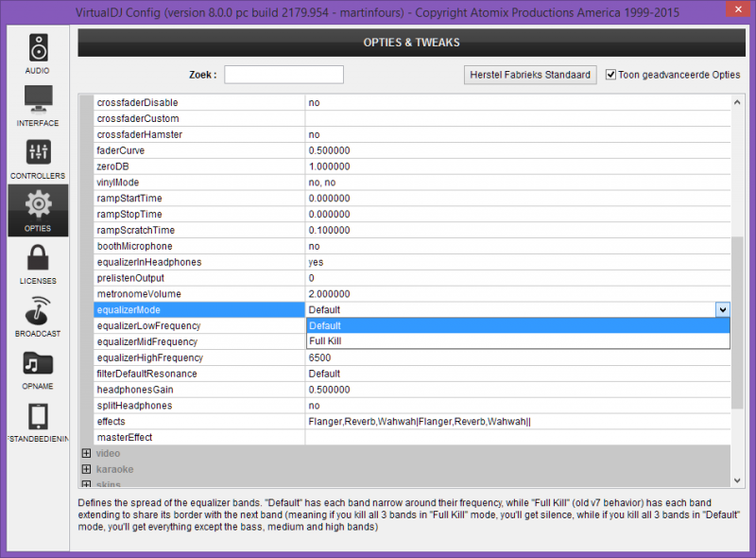
Task: Edit zeroDB value 1.000000
Action: tap(518, 166)
